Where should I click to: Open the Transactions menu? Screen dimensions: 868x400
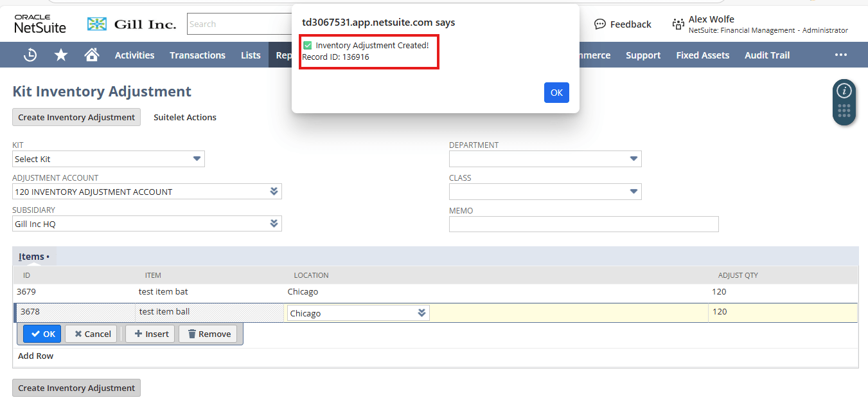197,55
